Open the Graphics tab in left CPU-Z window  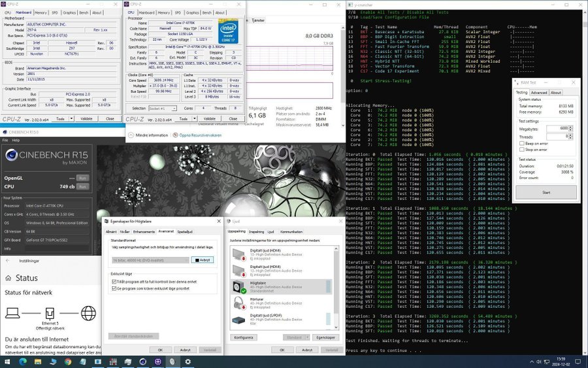coord(69,12)
